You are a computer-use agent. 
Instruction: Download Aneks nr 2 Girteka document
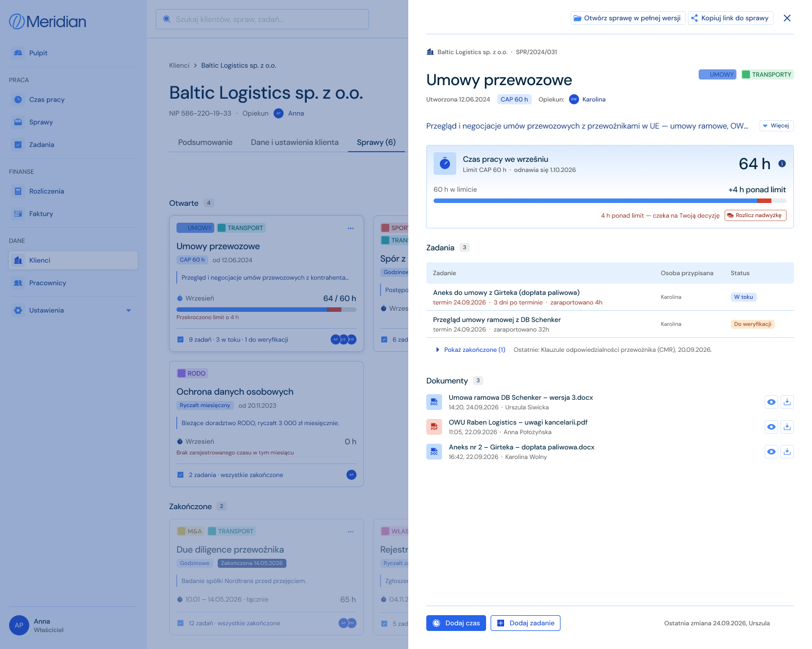[x=787, y=452]
